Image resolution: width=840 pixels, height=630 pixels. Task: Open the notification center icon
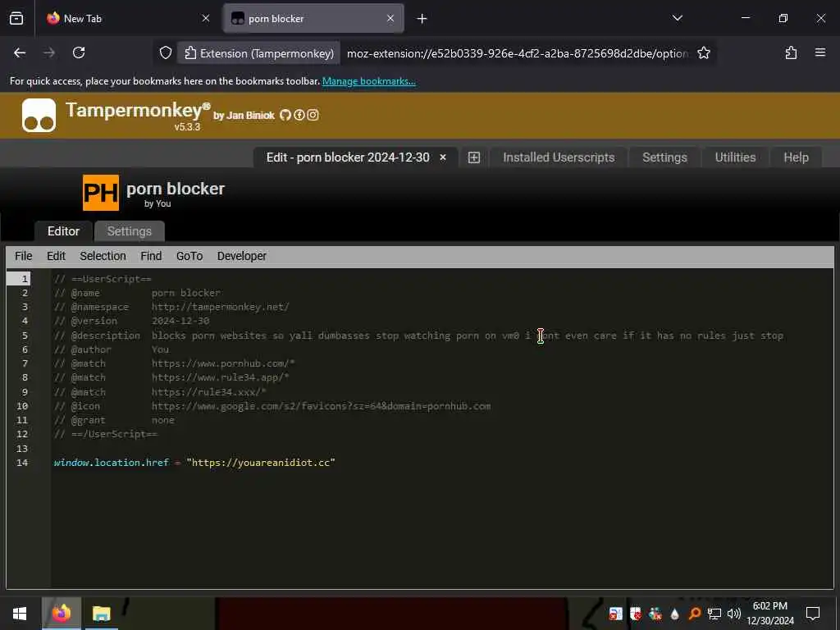(x=813, y=614)
